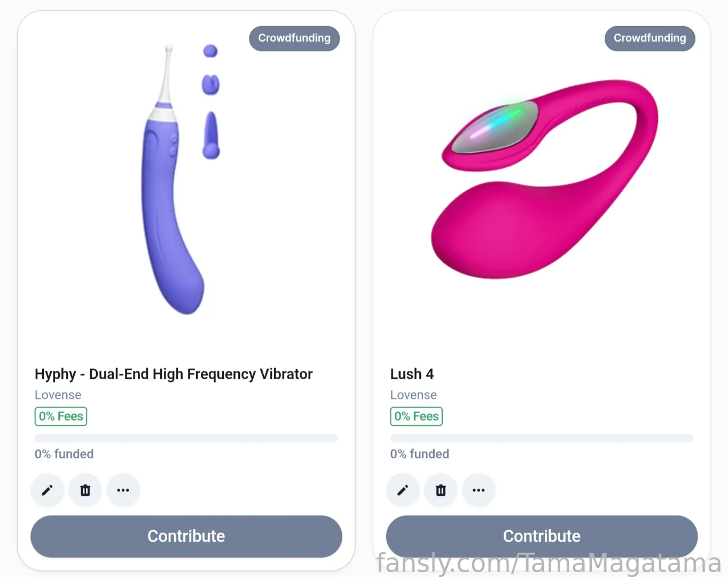Click the trash icon under Lush 4
The width and height of the screenshot is (728, 577).
tap(441, 490)
